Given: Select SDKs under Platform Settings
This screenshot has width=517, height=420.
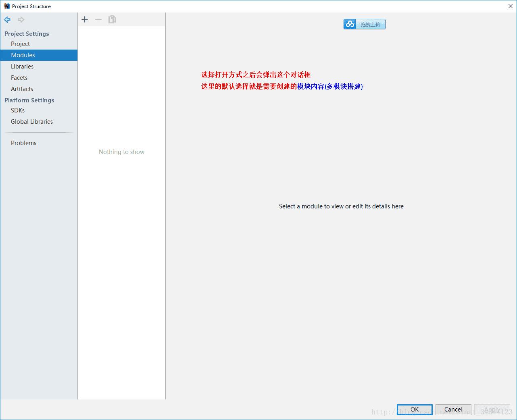Looking at the screenshot, I should (x=18, y=110).
